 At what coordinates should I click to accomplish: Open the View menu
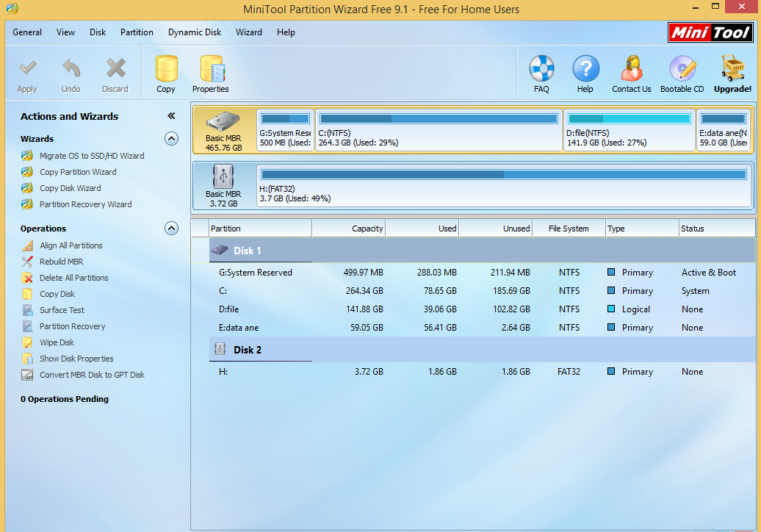65,32
